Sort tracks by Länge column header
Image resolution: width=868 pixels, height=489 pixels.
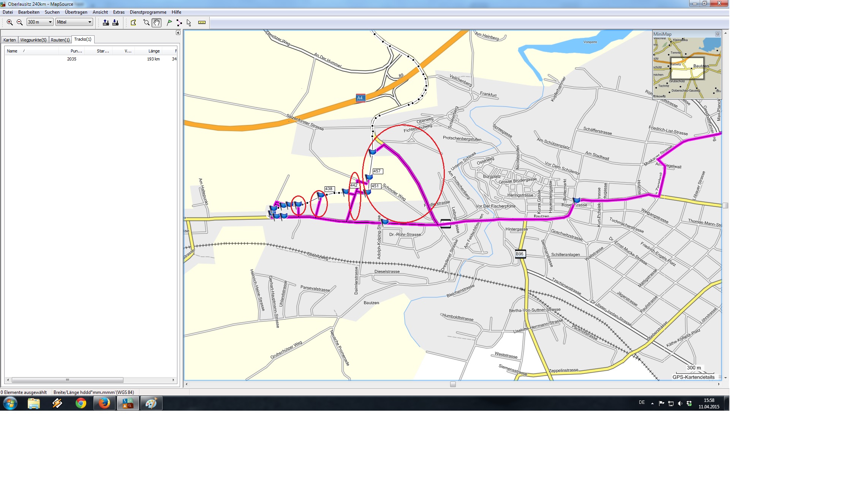tap(154, 51)
